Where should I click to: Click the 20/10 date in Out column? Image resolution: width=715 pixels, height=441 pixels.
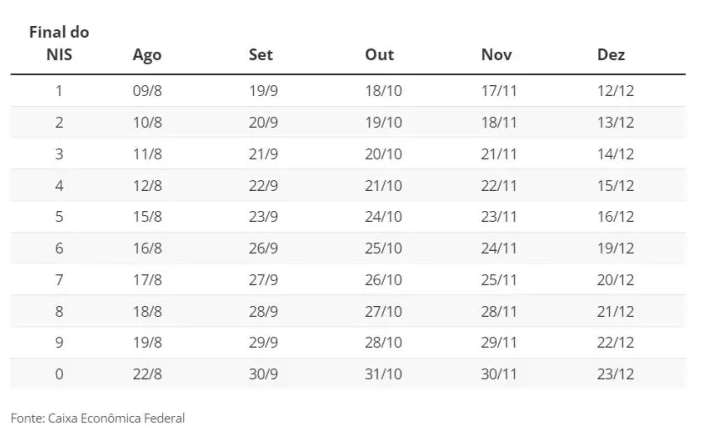(x=384, y=154)
